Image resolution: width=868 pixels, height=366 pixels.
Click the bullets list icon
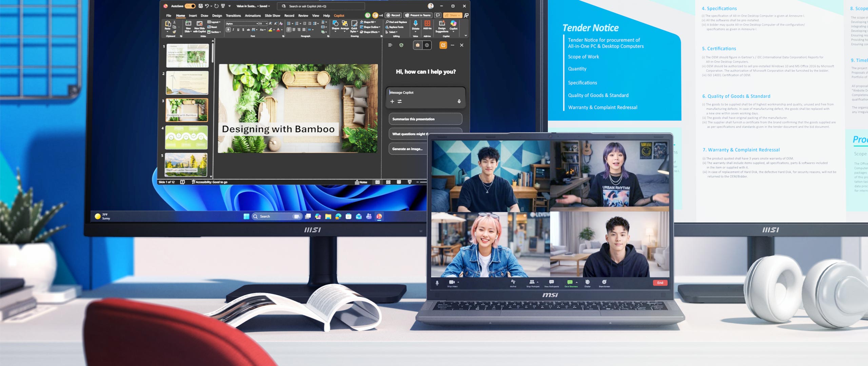(x=289, y=23)
